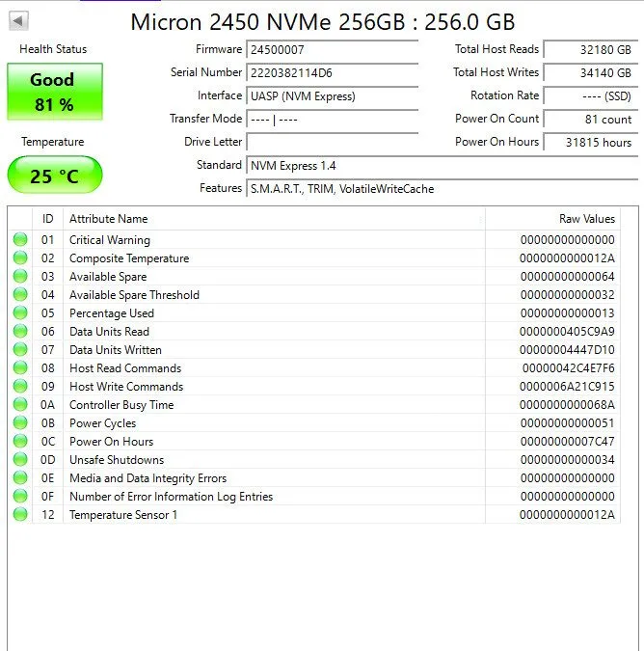Click the Interface field UASP (NVM Express)
This screenshot has width=644, height=651.
pos(332,96)
